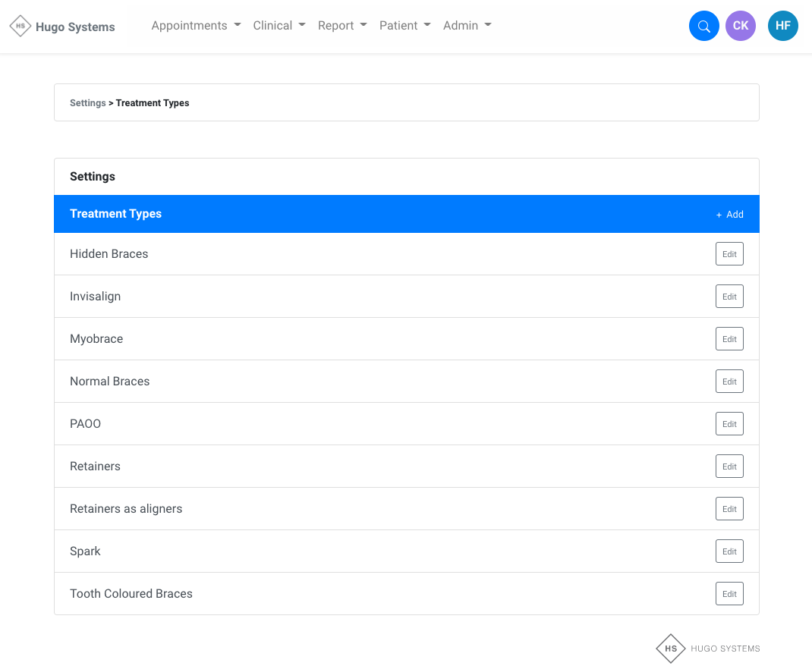Open the HF profile avatar
The height and width of the screenshot is (666, 812).
782,26
